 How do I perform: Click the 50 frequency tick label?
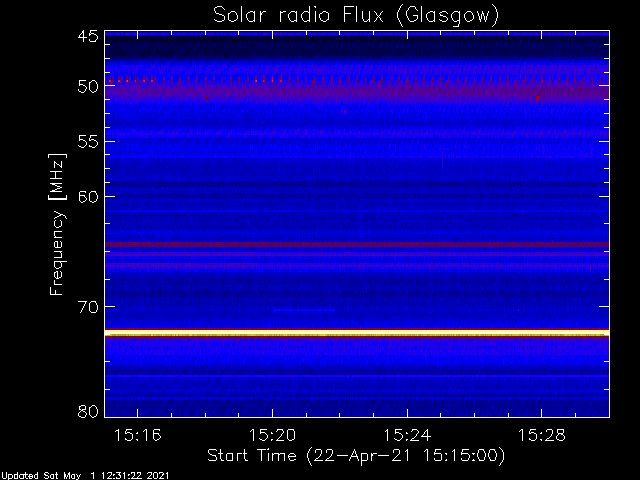click(x=88, y=87)
